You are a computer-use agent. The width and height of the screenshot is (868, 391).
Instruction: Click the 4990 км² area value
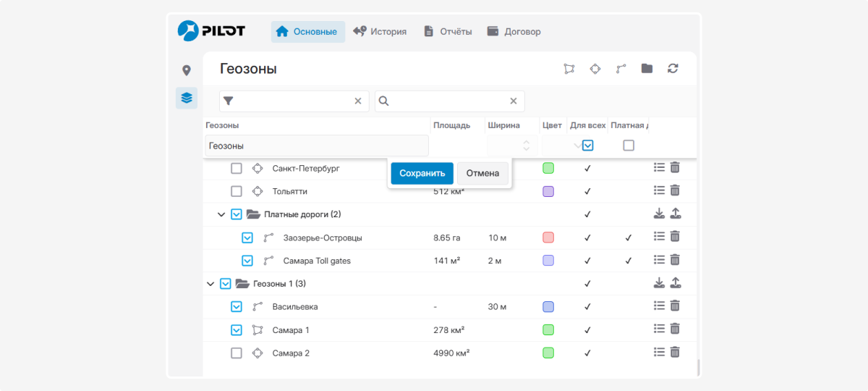click(451, 353)
